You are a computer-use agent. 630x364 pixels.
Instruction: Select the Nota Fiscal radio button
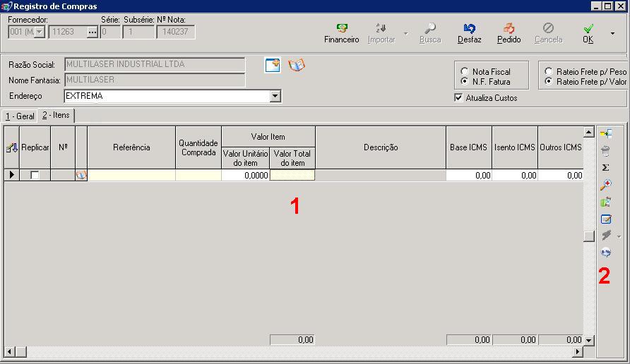pyautogui.click(x=465, y=71)
